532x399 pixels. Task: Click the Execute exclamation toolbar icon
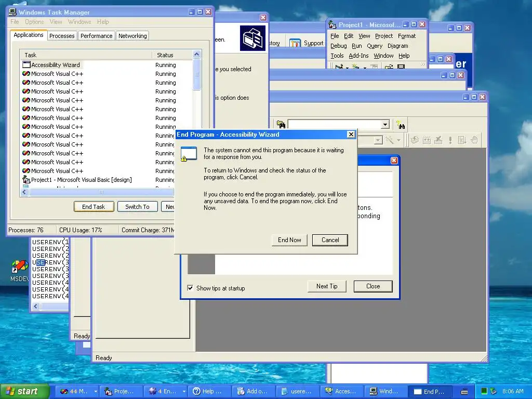[450, 140]
